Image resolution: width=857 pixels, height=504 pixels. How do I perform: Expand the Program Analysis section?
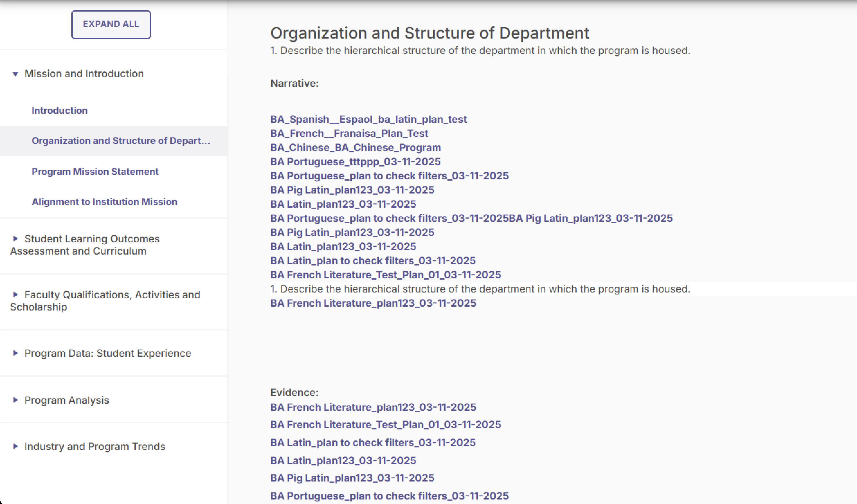[15, 400]
